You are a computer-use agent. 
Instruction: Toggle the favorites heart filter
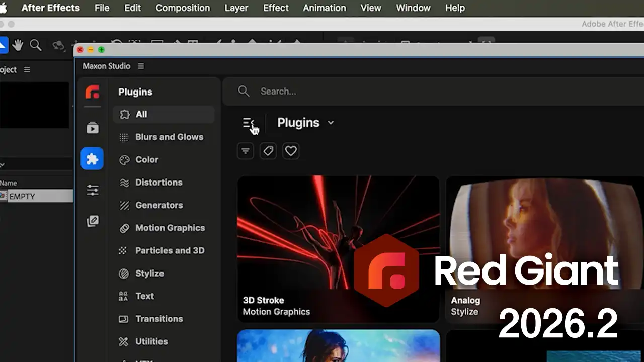coord(291,151)
